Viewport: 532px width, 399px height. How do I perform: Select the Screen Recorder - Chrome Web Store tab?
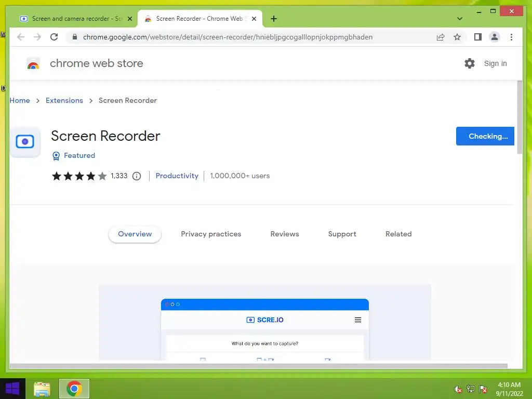pos(200,19)
